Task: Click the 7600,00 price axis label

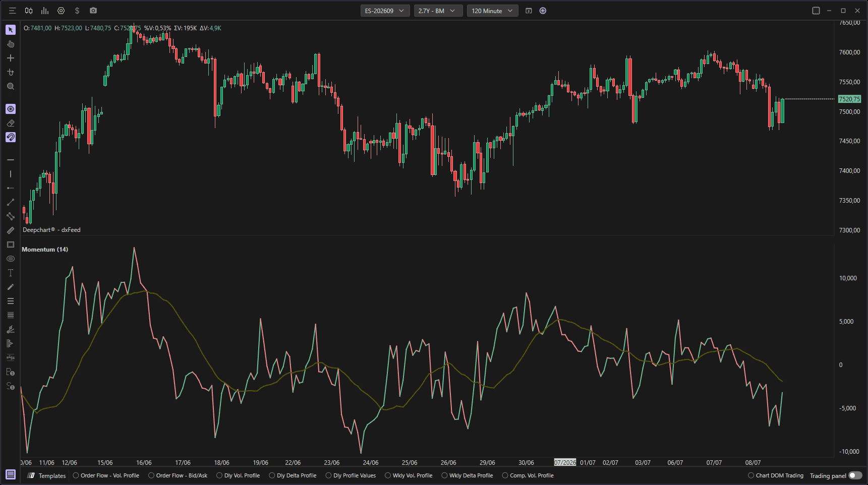Action: coord(849,52)
